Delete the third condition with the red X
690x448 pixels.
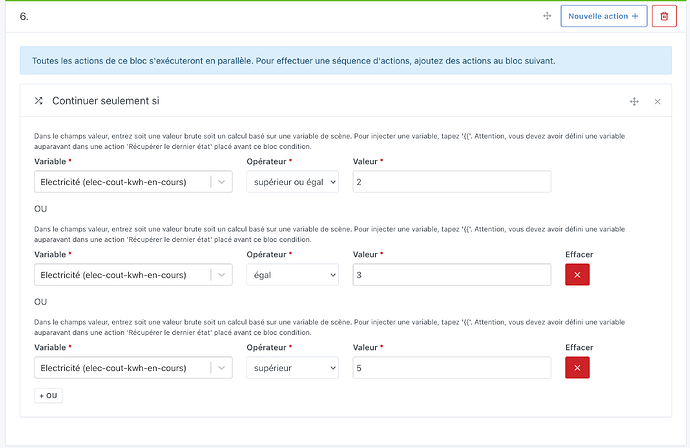pyautogui.click(x=577, y=368)
